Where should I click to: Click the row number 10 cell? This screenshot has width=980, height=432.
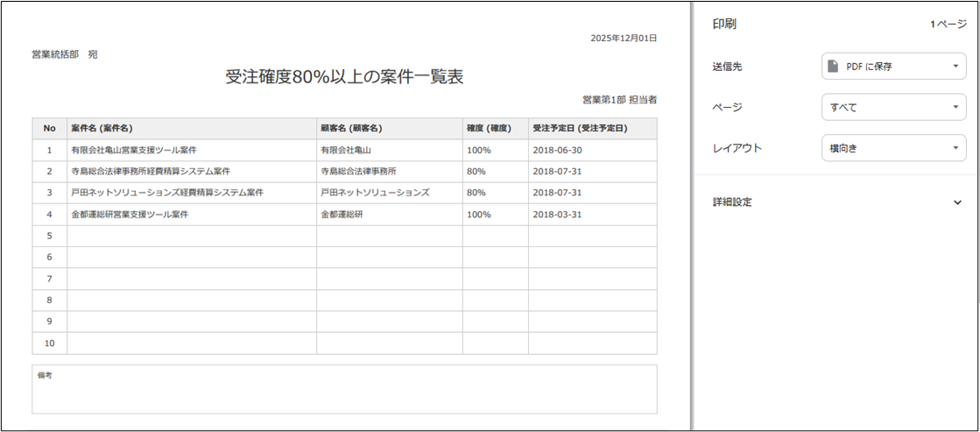coord(49,343)
